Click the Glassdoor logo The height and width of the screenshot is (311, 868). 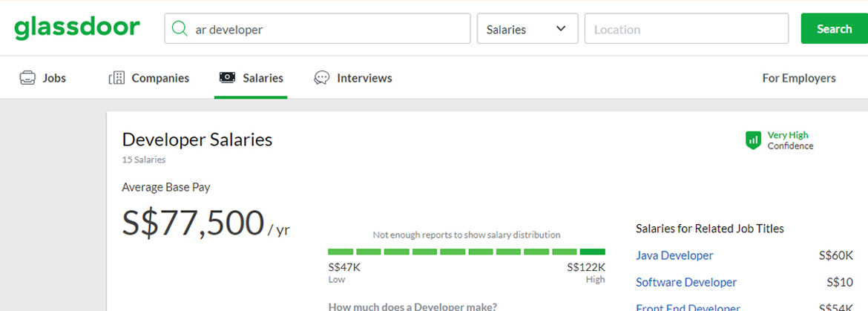tap(76, 28)
